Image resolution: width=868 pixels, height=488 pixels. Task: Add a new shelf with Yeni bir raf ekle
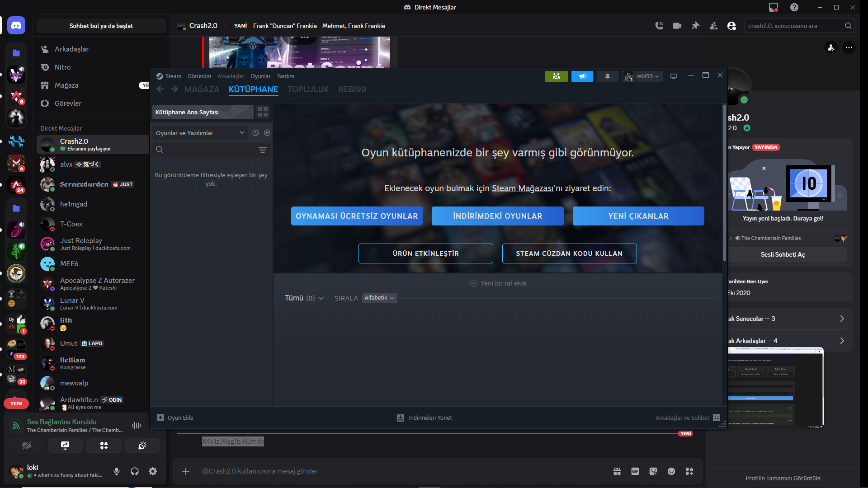tap(498, 283)
